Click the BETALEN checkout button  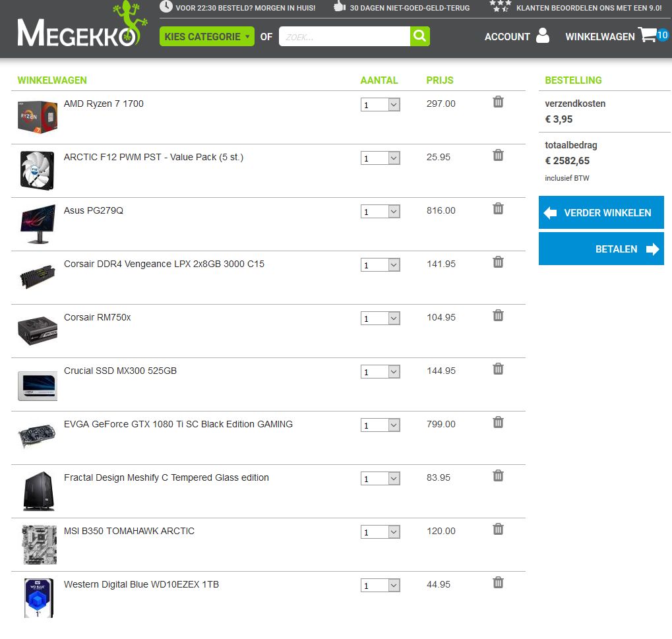tap(601, 249)
